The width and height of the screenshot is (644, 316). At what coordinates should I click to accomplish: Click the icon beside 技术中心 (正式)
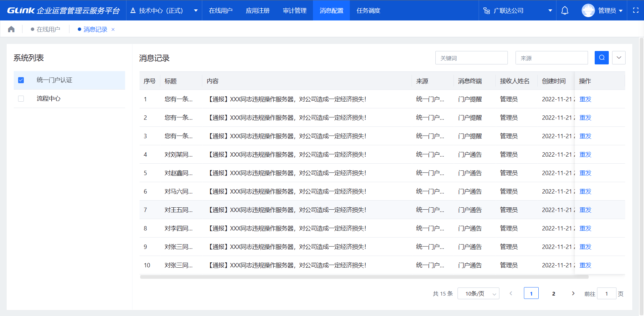(x=133, y=10)
